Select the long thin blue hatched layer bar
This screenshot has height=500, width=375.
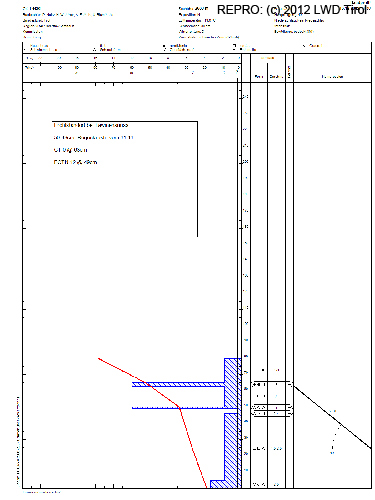click(178, 384)
